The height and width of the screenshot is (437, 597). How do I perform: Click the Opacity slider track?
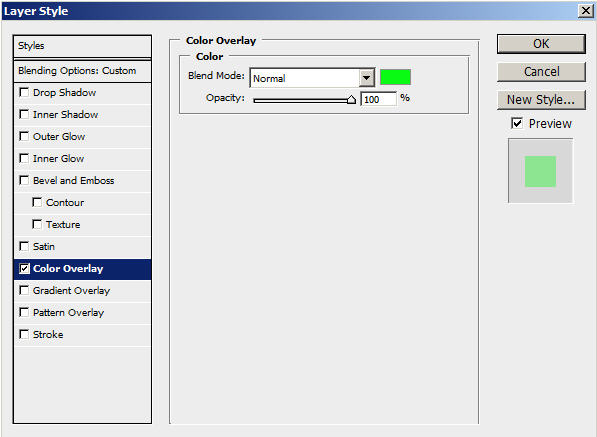[305, 100]
